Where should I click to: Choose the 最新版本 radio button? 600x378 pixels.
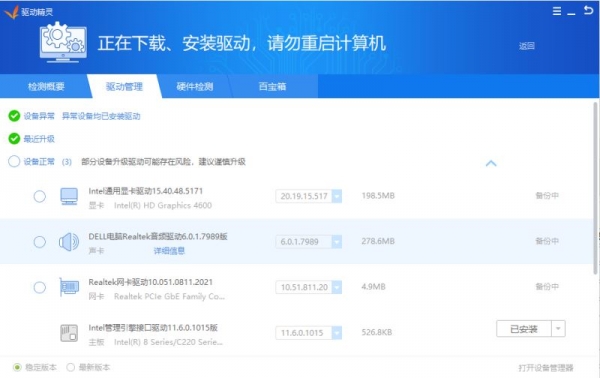point(70,367)
